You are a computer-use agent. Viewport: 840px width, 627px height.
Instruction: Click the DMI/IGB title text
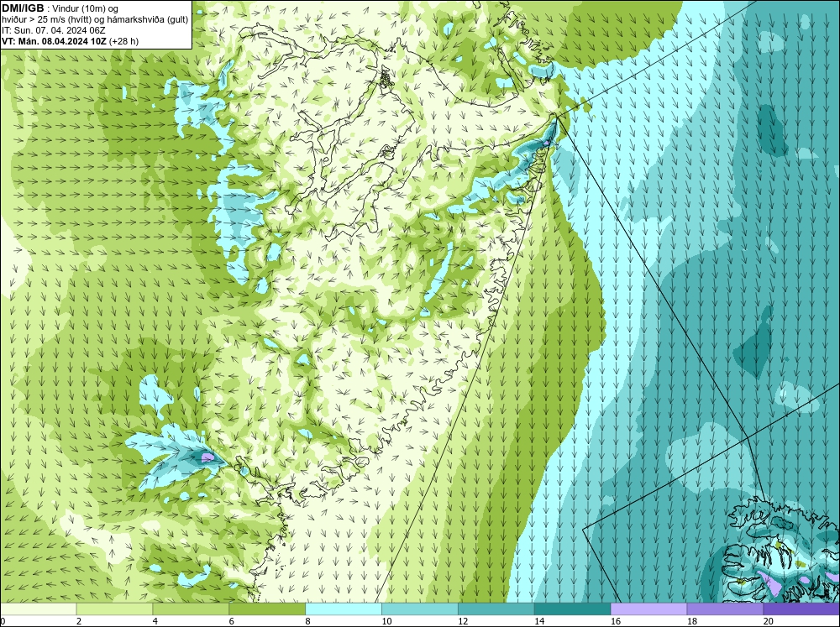point(23,8)
